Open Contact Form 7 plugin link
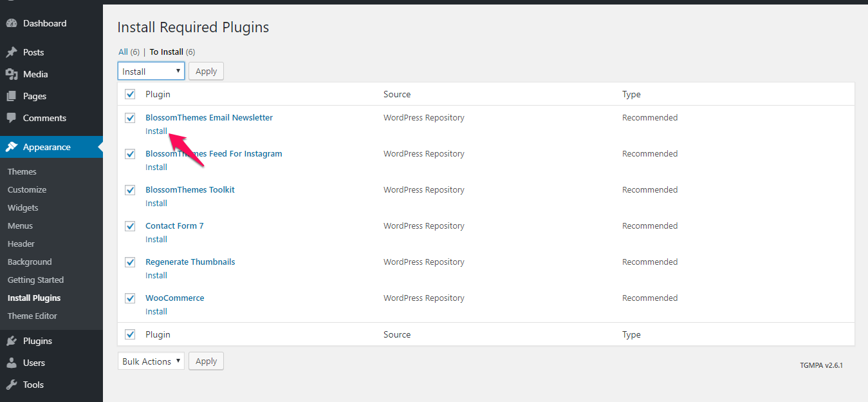Viewport: 868px width, 402px height. click(x=174, y=225)
